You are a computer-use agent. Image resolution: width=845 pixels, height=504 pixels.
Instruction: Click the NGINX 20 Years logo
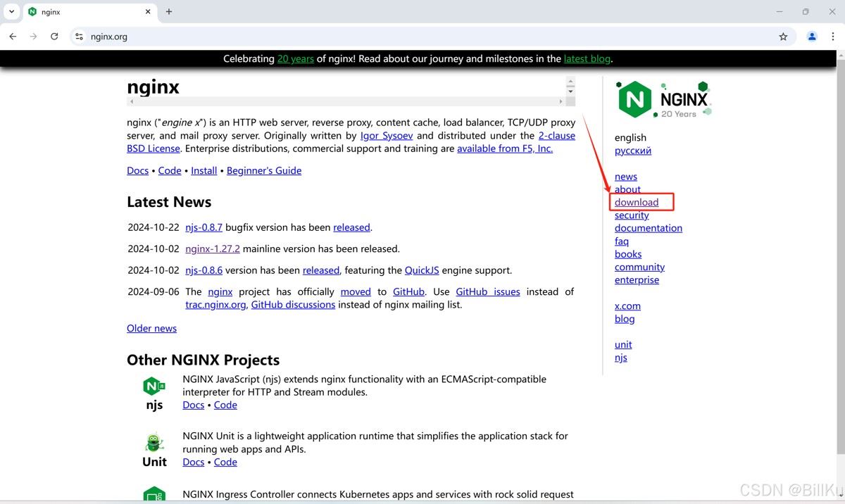(x=665, y=99)
